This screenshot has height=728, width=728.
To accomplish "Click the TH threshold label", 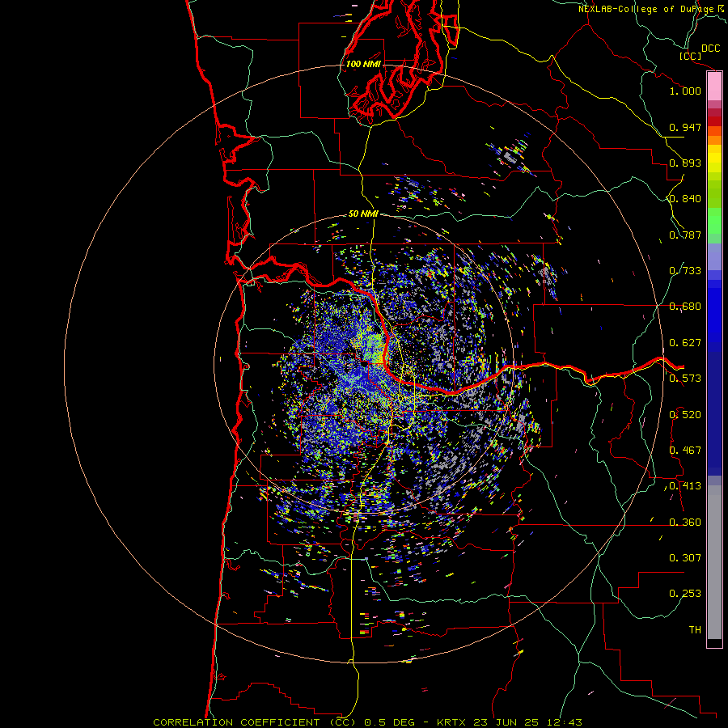I will click(x=695, y=630).
